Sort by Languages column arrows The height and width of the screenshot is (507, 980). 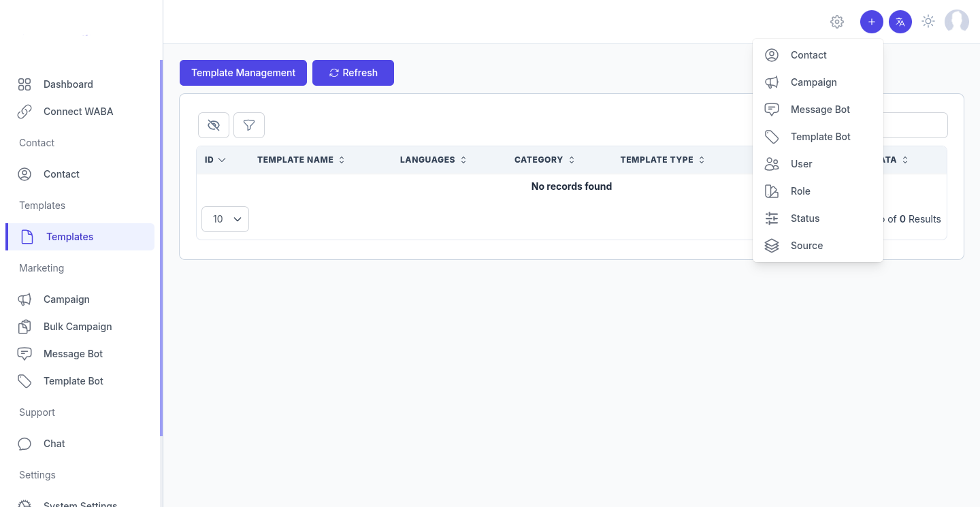[463, 160]
